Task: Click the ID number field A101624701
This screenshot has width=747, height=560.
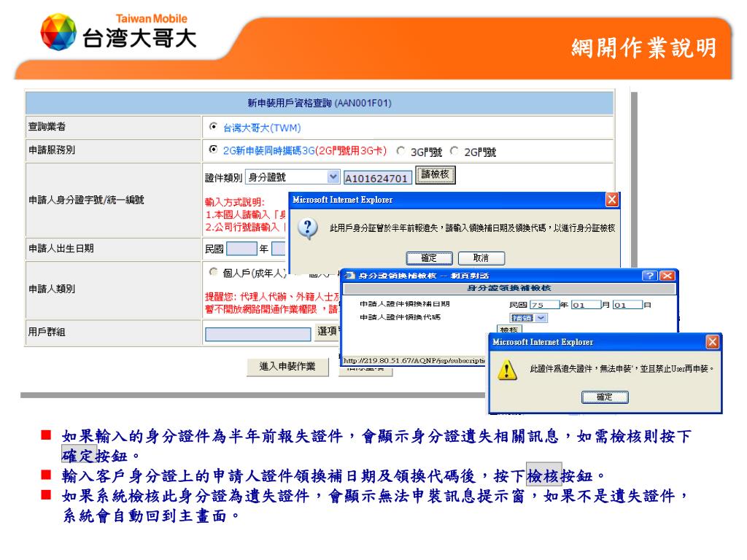Action: (377, 178)
